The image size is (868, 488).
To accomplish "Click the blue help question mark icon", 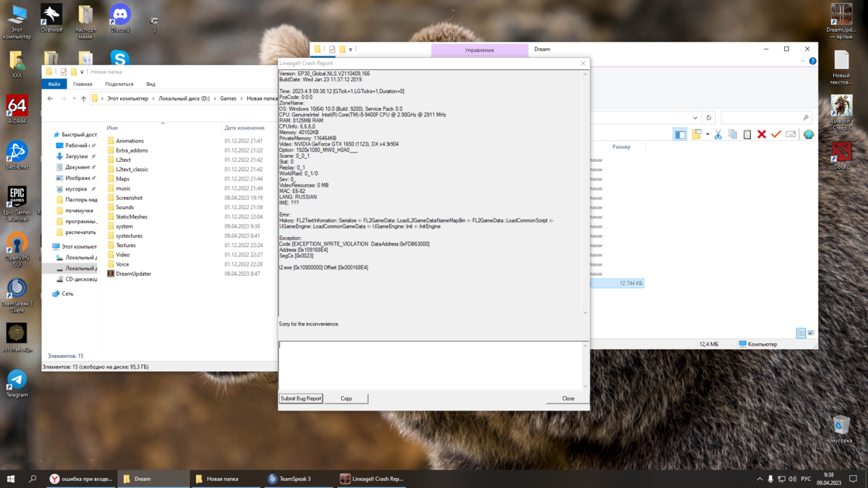I will pyautogui.click(x=812, y=61).
